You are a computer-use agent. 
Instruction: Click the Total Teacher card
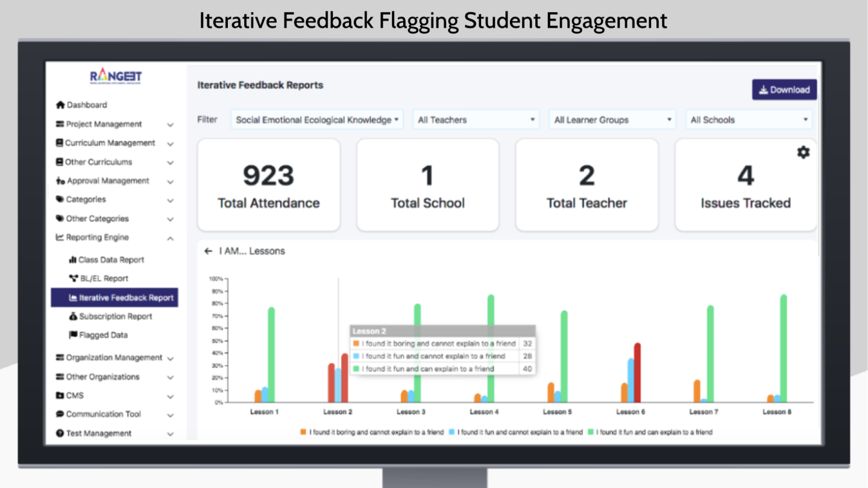coord(587,185)
